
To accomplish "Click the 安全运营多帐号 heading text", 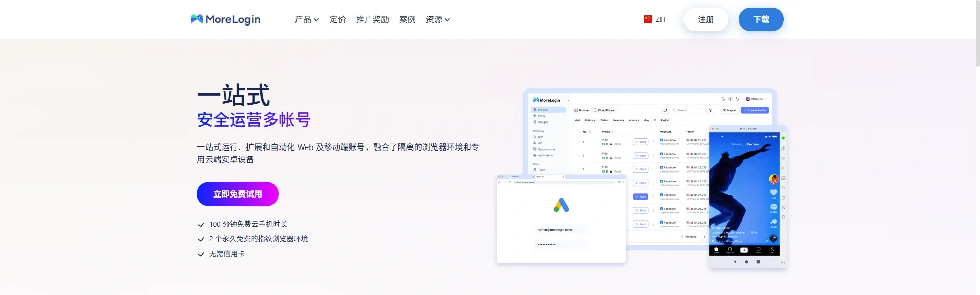I will coord(254,119).
